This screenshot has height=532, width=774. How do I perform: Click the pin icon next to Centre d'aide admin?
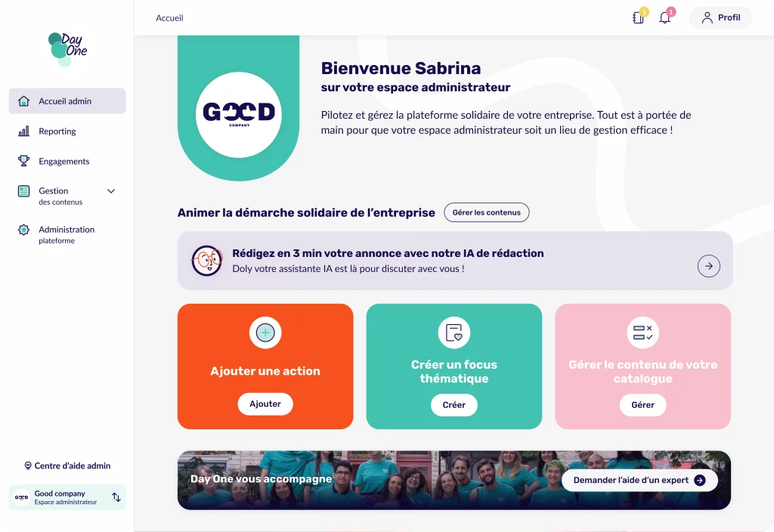point(28,466)
